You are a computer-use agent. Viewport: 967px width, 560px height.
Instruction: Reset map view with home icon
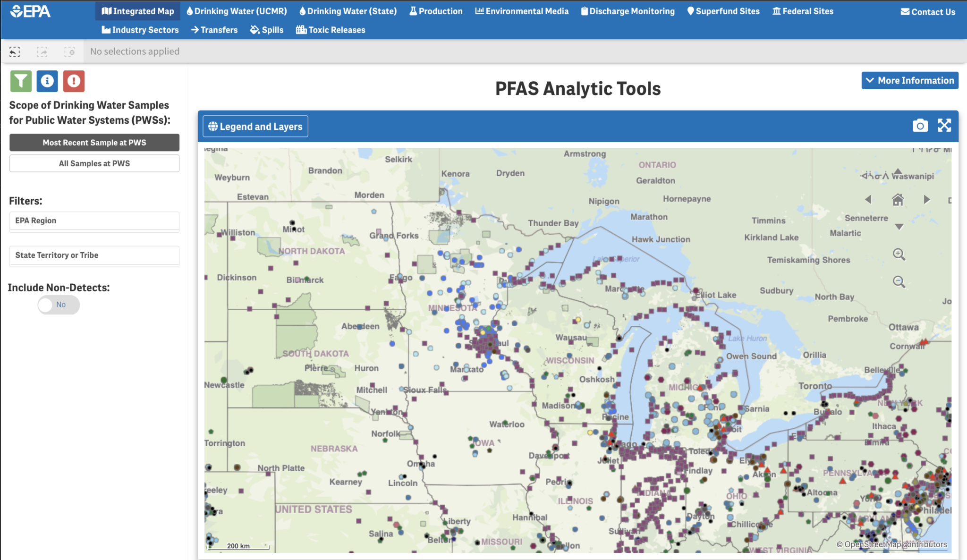click(898, 200)
